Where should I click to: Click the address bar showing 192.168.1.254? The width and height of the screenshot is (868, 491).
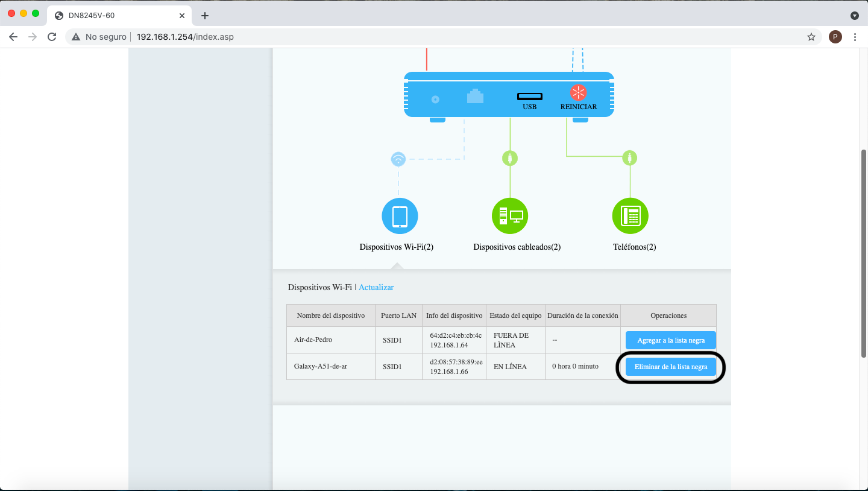pos(422,37)
